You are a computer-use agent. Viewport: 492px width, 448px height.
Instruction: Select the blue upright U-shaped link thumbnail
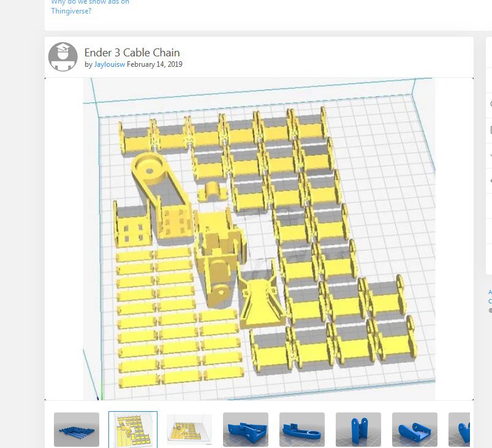coord(358,430)
